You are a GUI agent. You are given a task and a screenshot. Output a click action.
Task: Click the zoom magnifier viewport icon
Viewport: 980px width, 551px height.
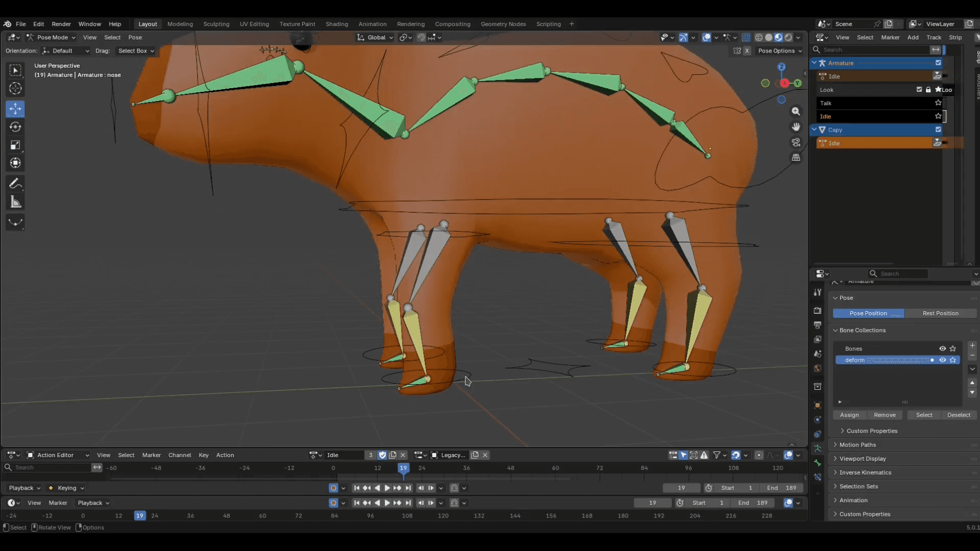click(x=796, y=111)
